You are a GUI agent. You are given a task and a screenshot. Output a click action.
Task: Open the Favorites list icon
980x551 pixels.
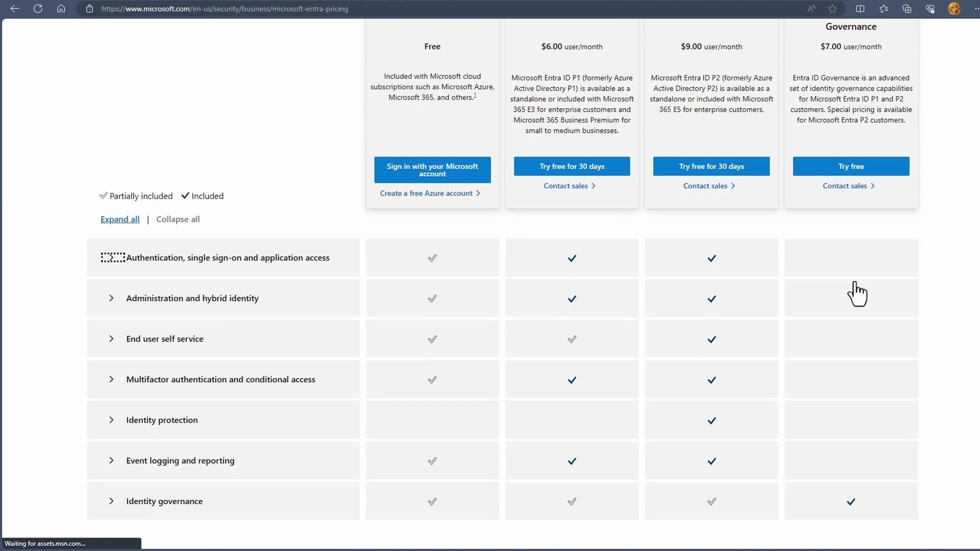point(884,9)
